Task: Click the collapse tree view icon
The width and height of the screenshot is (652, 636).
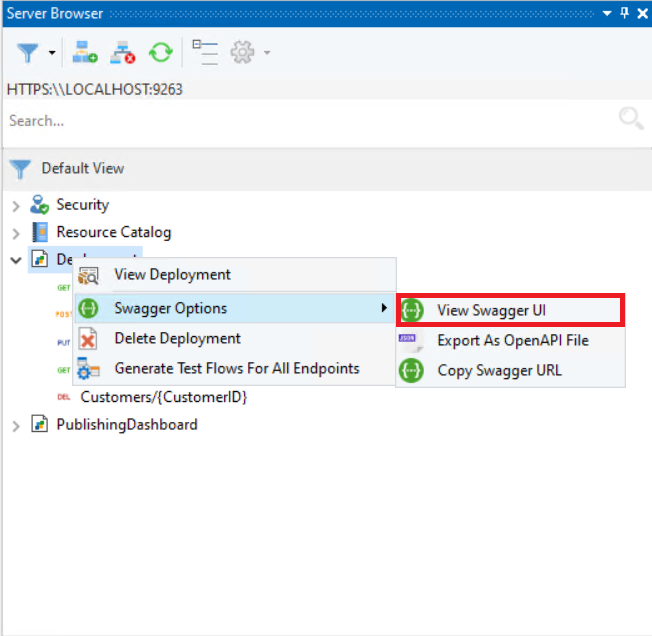Action: (x=205, y=52)
